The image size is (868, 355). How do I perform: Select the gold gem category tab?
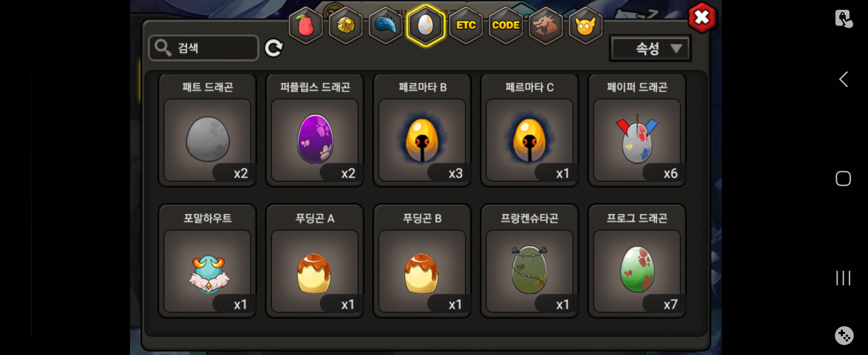[x=345, y=26]
